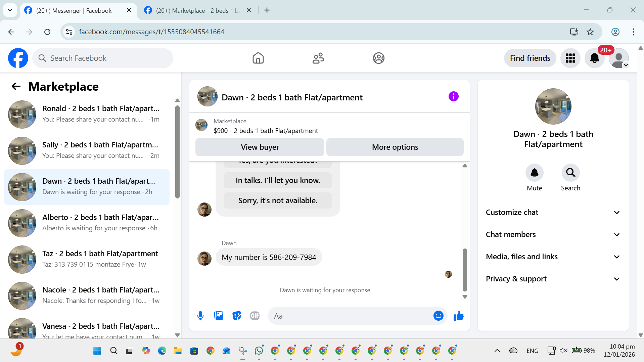This screenshot has width=644, height=362.
Task: Send a thumbs-up like
Action: point(458,316)
